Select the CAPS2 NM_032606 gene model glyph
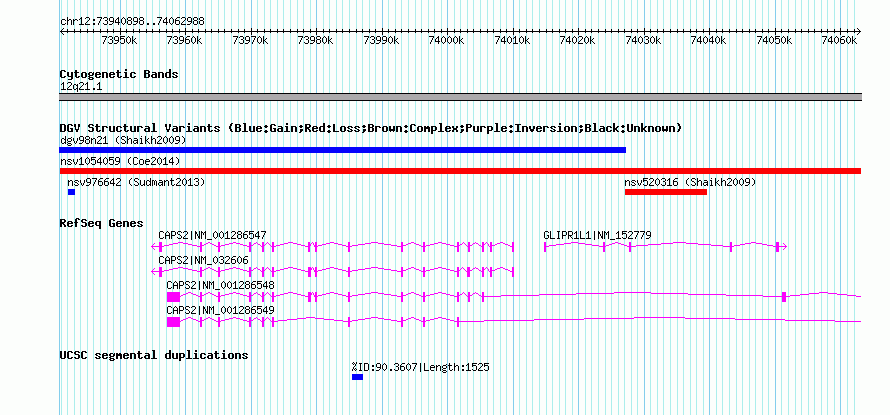The image size is (890, 415). tap(333, 271)
